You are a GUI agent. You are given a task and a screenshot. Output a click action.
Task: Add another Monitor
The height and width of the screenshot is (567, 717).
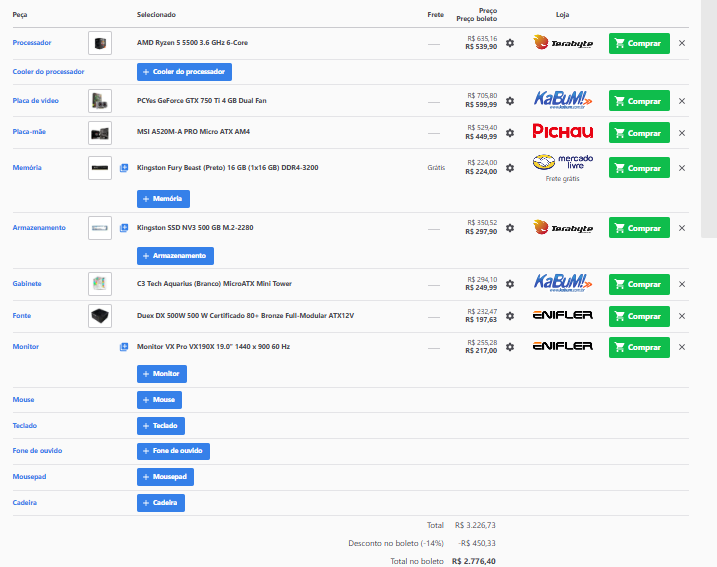[x=162, y=374]
